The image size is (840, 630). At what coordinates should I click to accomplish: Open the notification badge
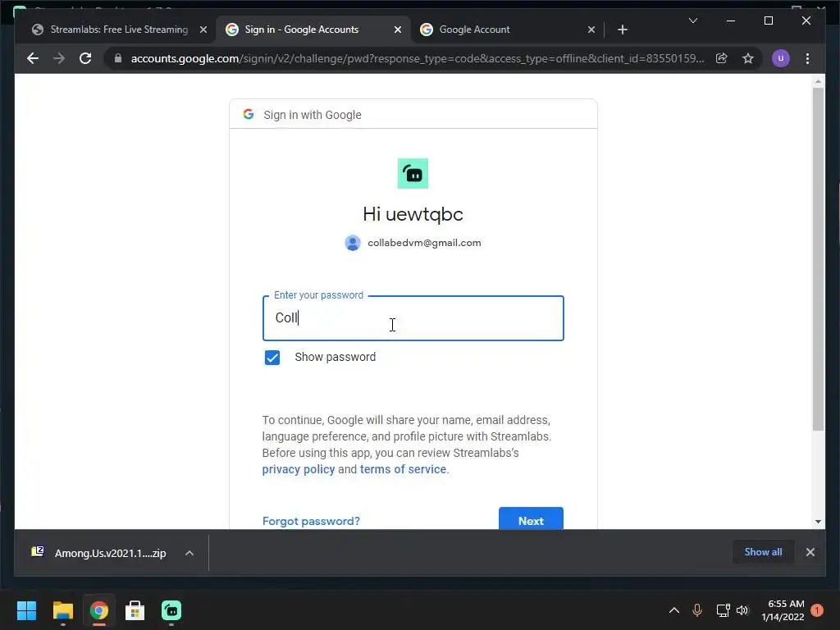(816, 610)
